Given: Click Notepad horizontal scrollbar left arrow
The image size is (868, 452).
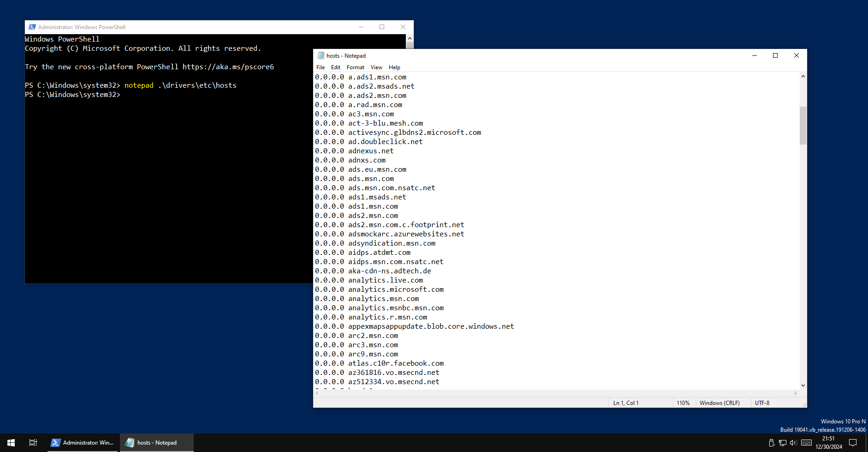Looking at the screenshot, I should pos(317,393).
